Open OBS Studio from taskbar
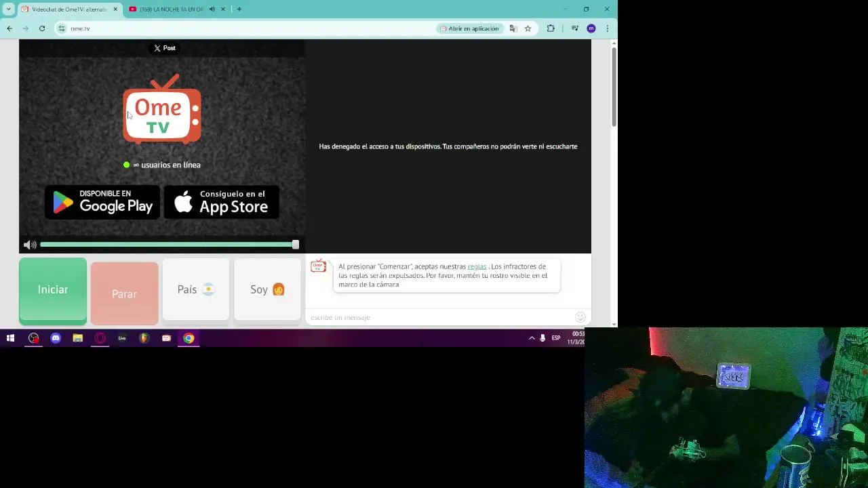Screen dimensions: 868x488 pos(34,338)
